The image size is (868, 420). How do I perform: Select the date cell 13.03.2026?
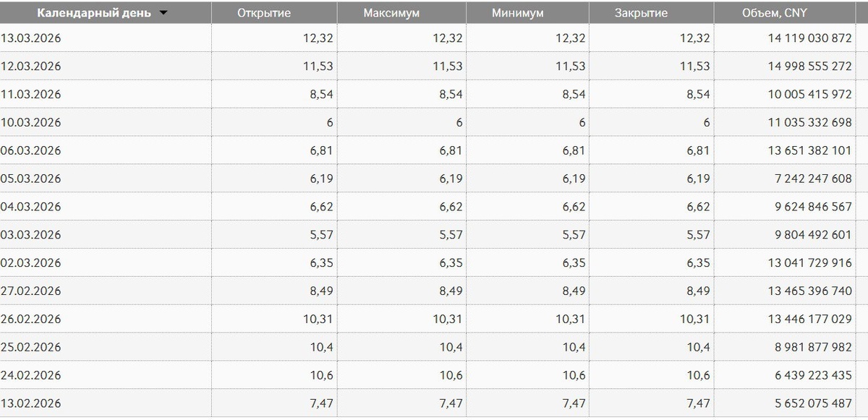[30, 38]
